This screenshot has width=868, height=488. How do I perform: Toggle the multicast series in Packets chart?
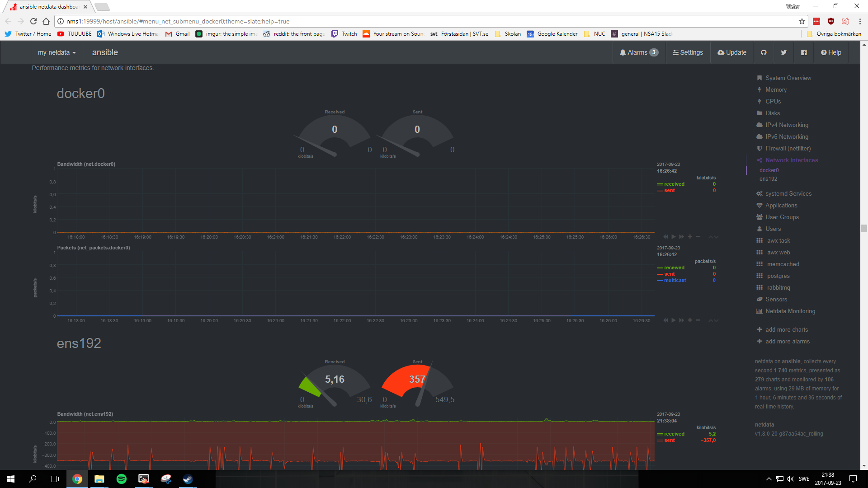pos(674,280)
